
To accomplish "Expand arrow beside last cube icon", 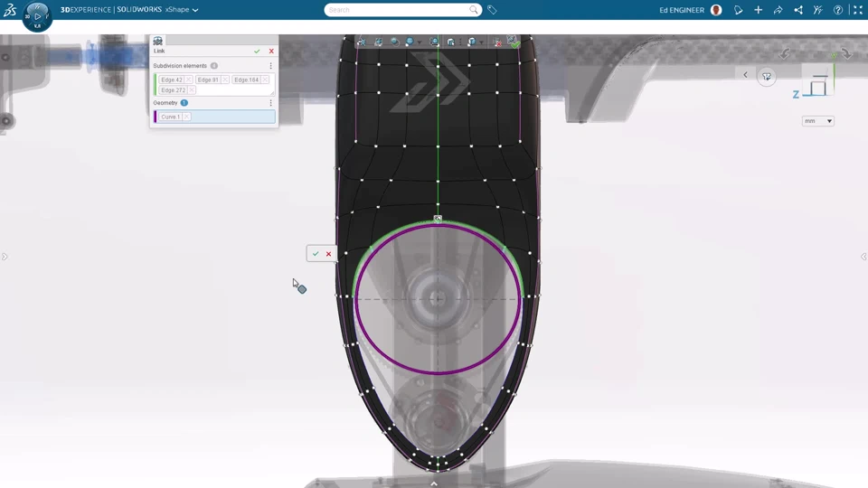I will click(x=482, y=42).
